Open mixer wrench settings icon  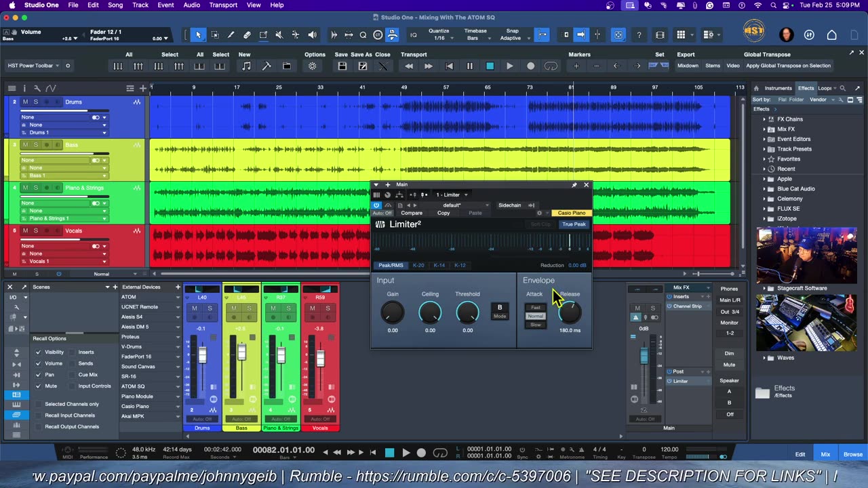pyautogui.click(x=17, y=307)
